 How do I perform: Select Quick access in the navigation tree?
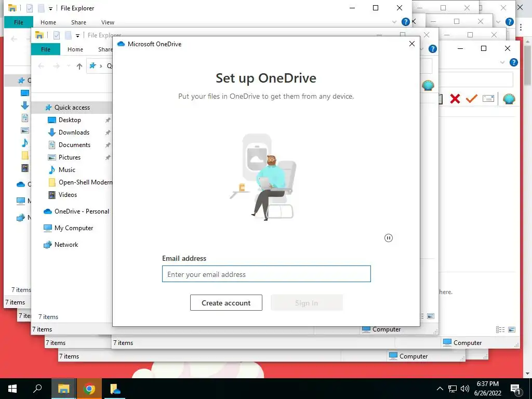pyautogui.click(x=72, y=107)
